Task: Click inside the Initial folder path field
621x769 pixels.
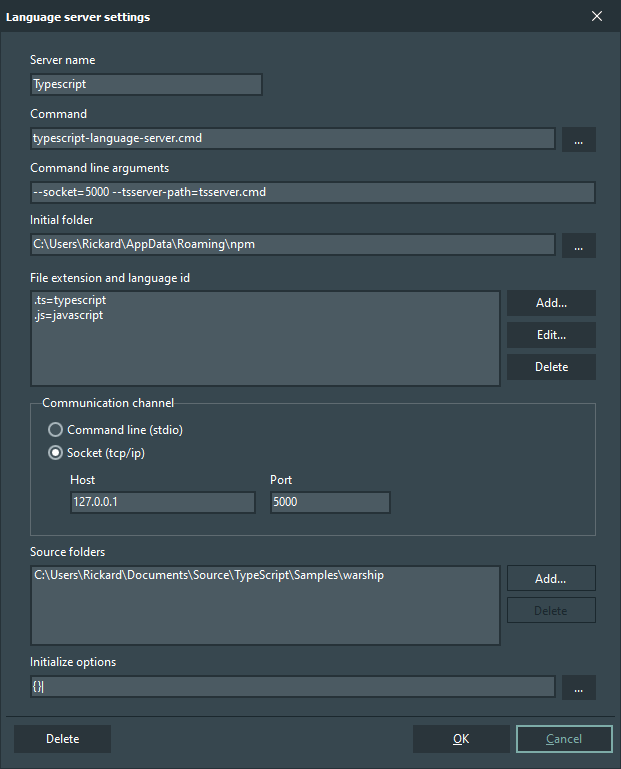Action: [292, 245]
